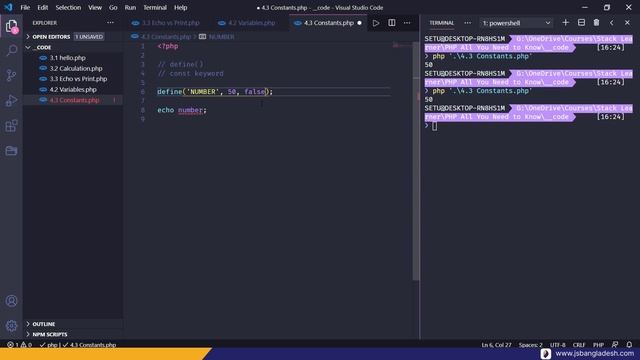Open the Help menu
The image size is (640, 360).
[x=180, y=7]
